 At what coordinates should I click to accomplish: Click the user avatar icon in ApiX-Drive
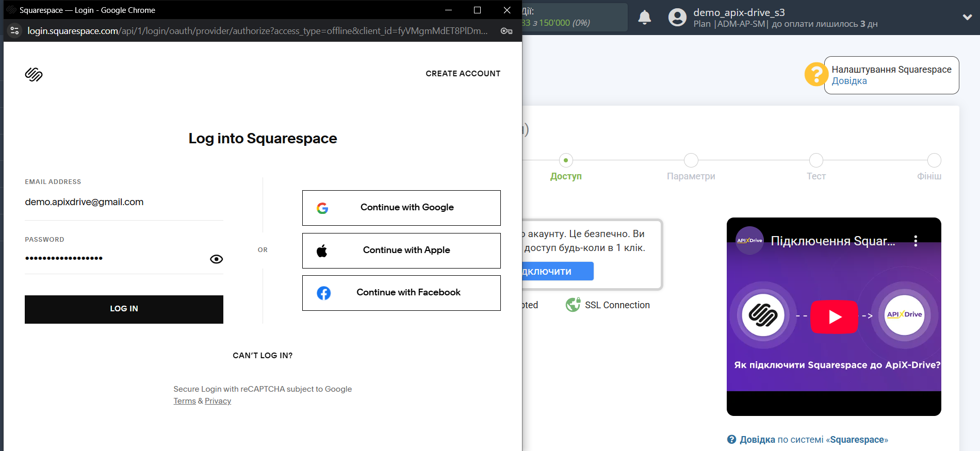pos(677,18)
